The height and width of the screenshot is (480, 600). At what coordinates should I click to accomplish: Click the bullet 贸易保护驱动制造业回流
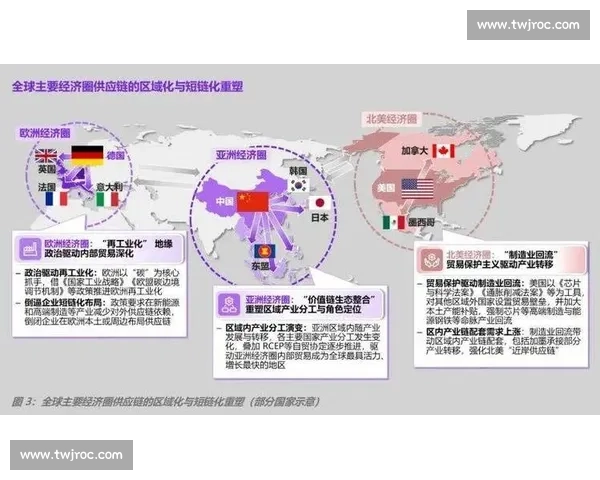point(475,283)
